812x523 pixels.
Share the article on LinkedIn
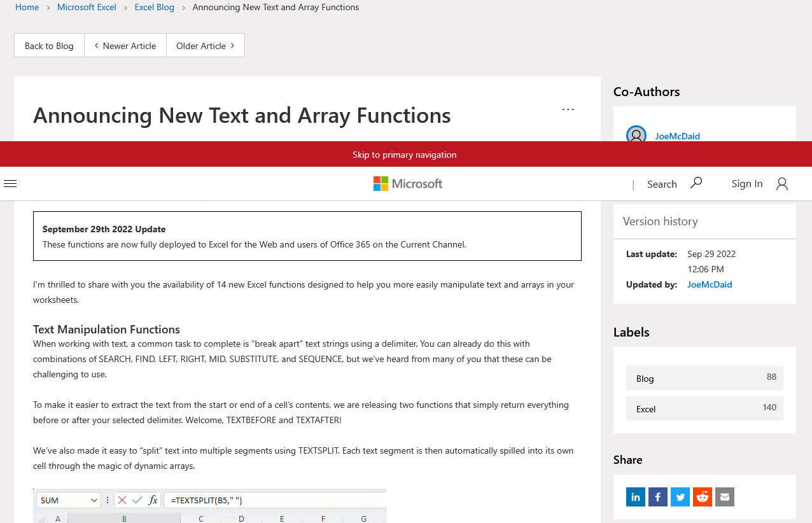pos(636,497)
